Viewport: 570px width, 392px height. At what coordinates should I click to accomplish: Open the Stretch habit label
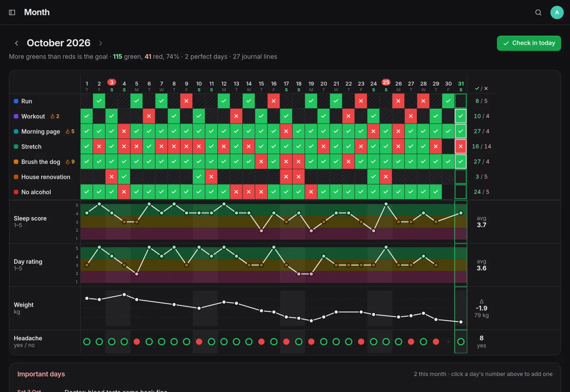point(31,146)
